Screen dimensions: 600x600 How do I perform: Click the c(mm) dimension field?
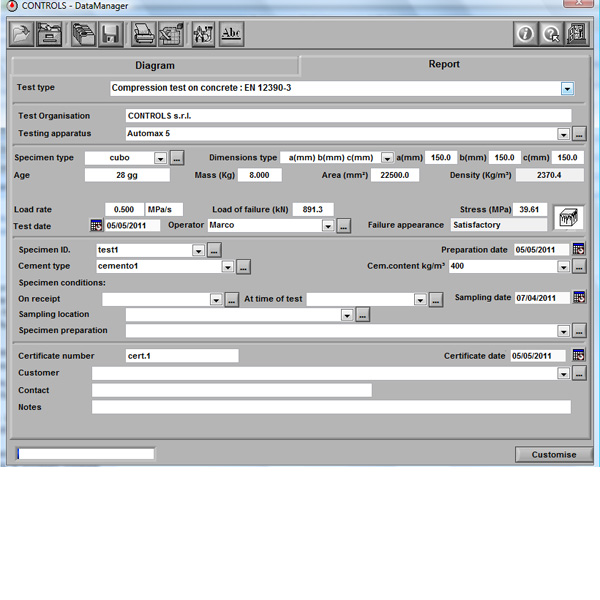pyautogui.click(x=567, y=158)
